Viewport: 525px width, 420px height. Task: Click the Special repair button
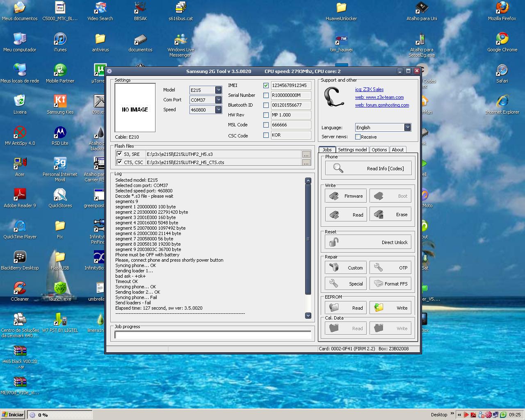point(346,284)
